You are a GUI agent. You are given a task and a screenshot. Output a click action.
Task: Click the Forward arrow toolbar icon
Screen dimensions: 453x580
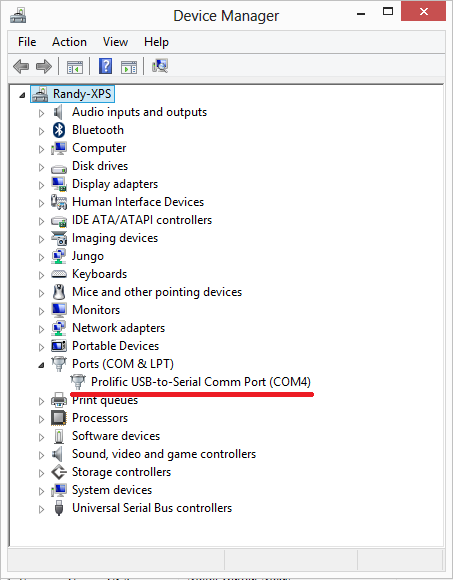[x=44, y=67]
